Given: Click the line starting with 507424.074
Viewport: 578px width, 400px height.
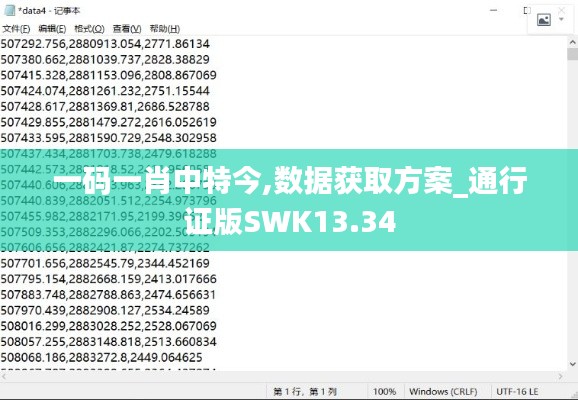Looking at the screenshot, I should click(x=105, y=91).
